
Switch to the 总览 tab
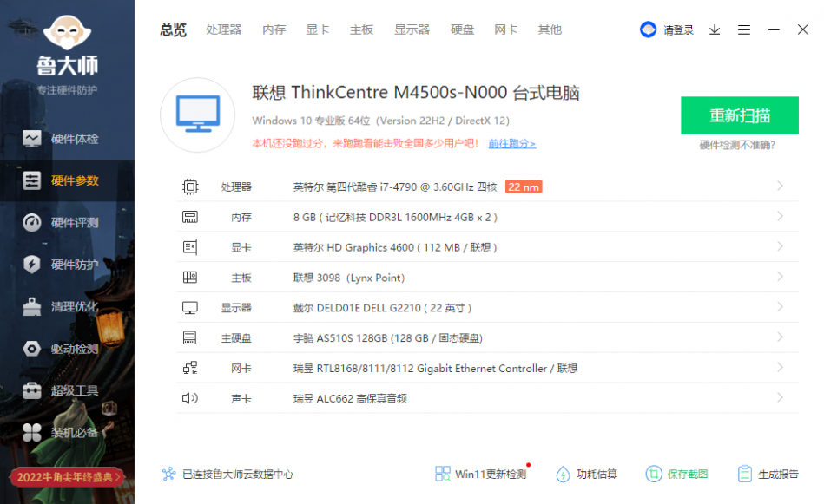pyautogui.click(x=174, y=29)
